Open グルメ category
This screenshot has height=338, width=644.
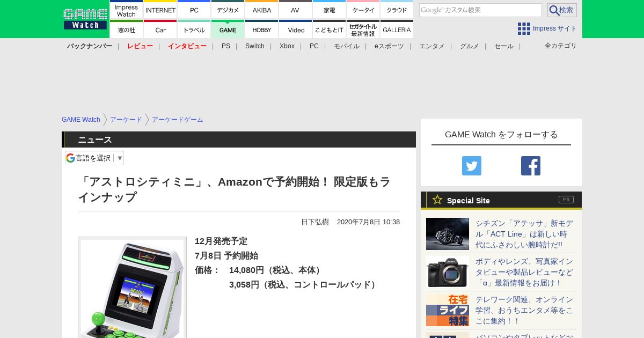click(x=470, y=46)
